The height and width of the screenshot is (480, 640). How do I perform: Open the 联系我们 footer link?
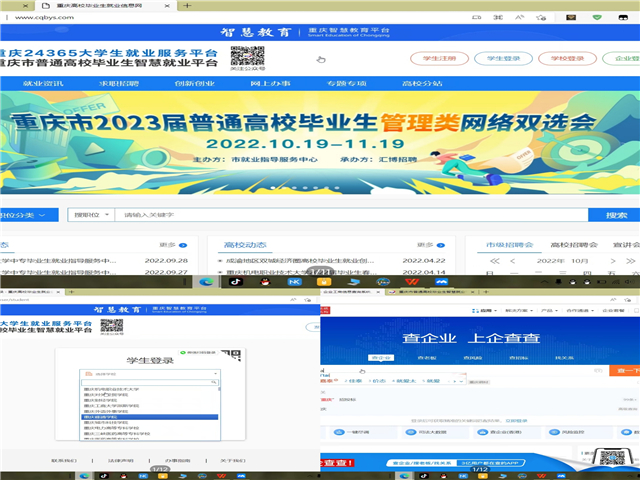[x=62, y=460]
